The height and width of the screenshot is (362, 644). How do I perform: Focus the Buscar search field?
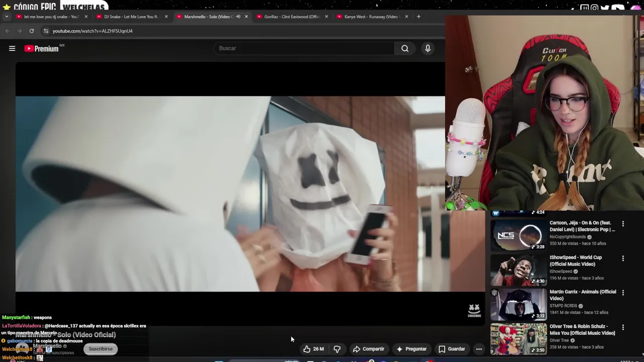(x=304, y=48)
